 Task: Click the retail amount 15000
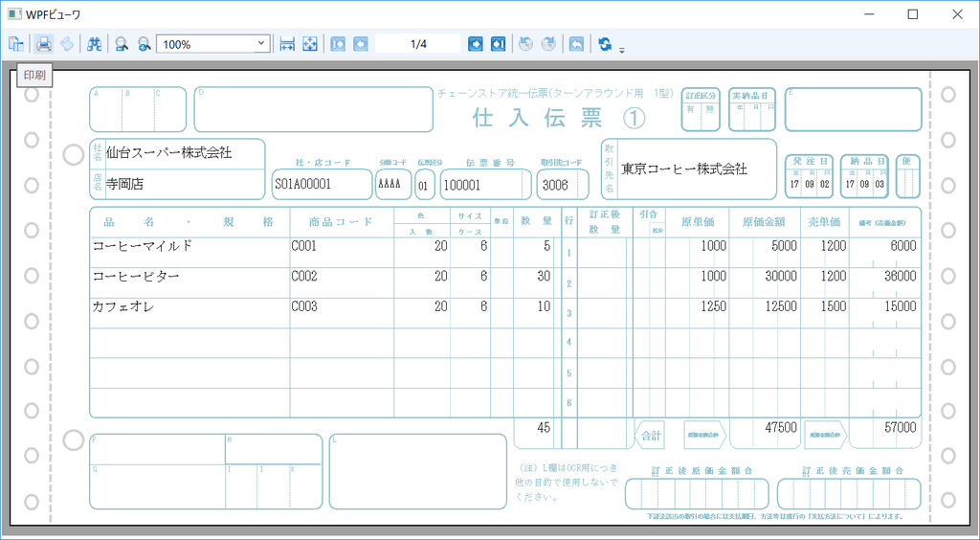(901, 306)
